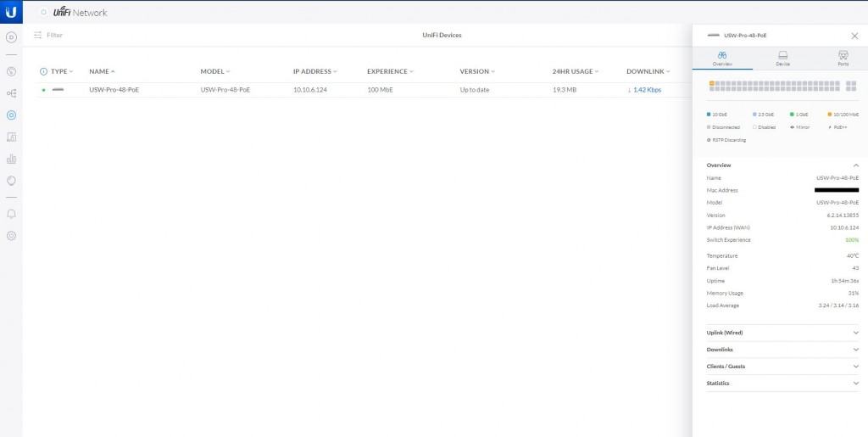Click the Filter sliders icon
Screen dimensions: 868x437
[37, 35]
